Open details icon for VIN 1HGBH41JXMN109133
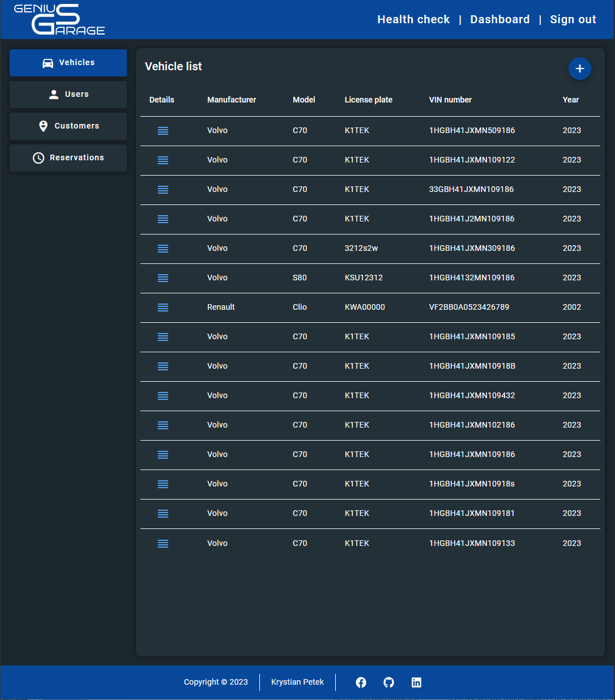 coord(163,544)
